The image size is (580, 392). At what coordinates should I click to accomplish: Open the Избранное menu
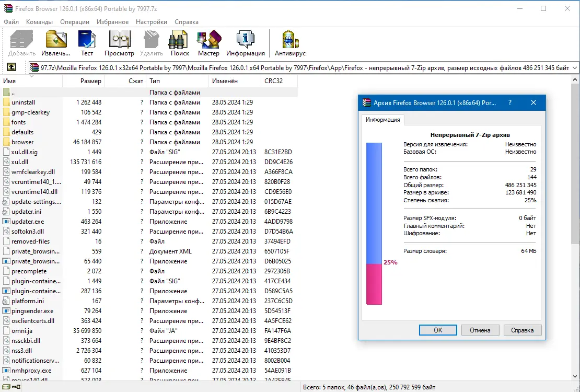(112, 22)
